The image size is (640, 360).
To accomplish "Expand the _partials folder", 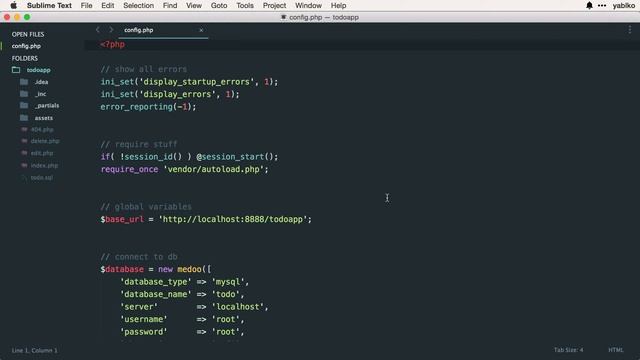I will (47, 106).
